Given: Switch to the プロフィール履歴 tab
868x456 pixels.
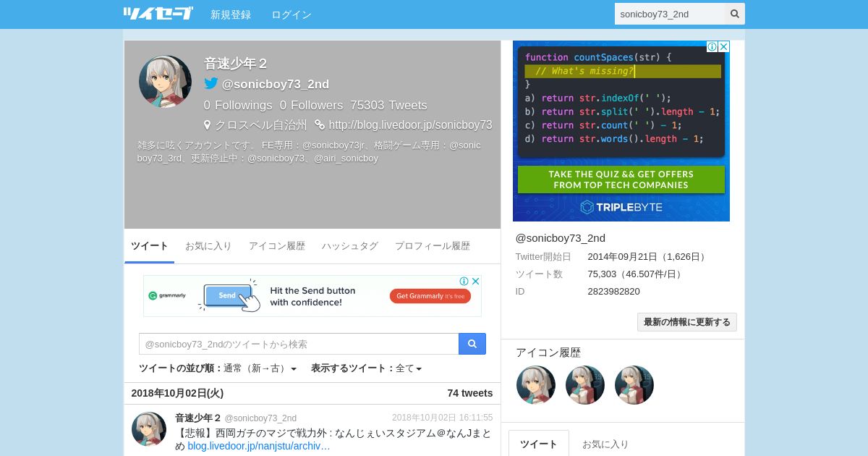Looking at the screenshot, I should 433,246.
